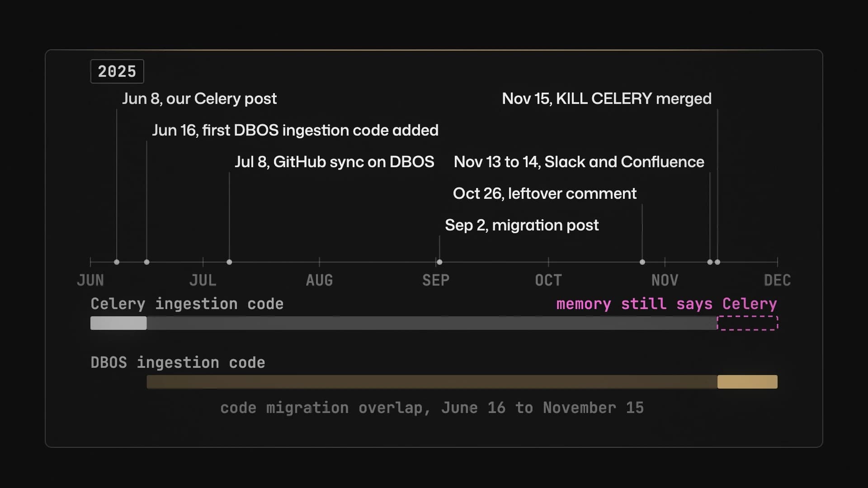Image resolution: width=868 pixels, height=488 pixels.
Task: Click the pink dashed outline box
Action: point(748,323)
